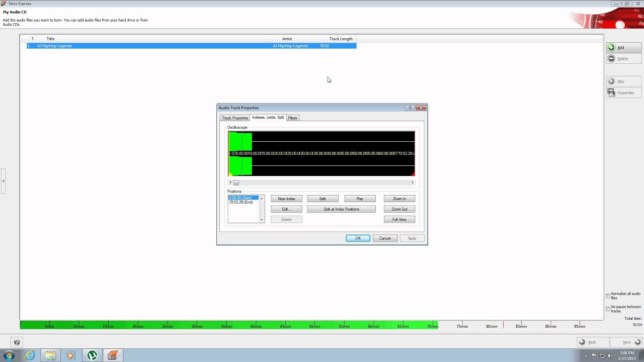Viewport: 644px width, 362px height.
Task: Click Zoom In on the oscilloscope
Action: coord(399,199)
